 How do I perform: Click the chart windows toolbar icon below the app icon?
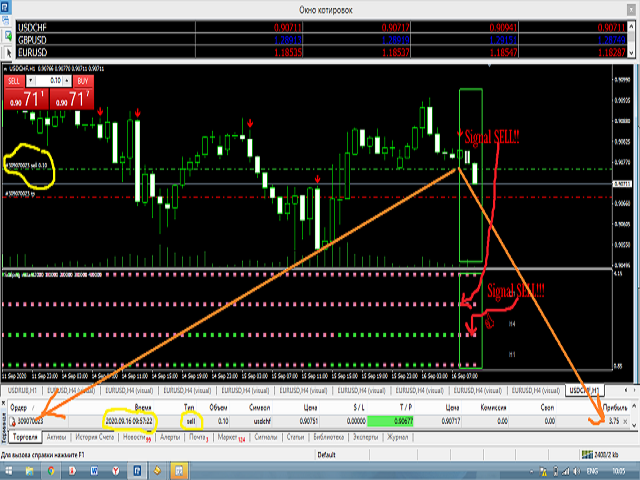click(6, 21)
